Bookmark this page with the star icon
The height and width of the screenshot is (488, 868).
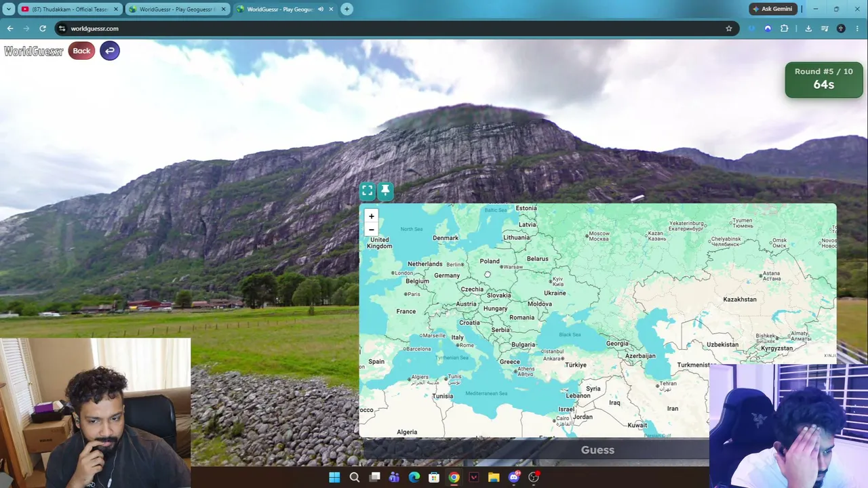[x=729, y=28]
